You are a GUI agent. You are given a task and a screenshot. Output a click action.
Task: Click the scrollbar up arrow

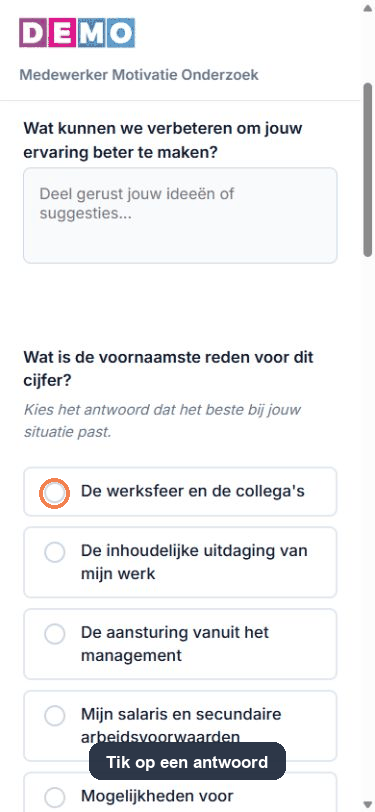pyautogui.click(x=368, y=6)
